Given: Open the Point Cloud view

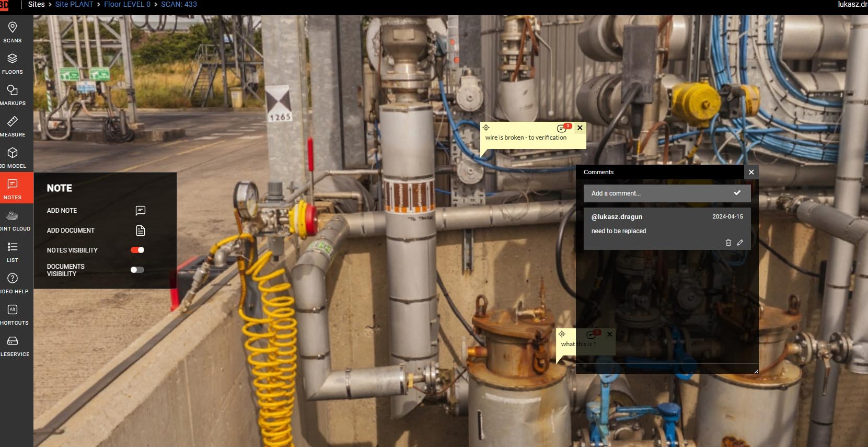Looking at the screenshot, I should [13, 220].
